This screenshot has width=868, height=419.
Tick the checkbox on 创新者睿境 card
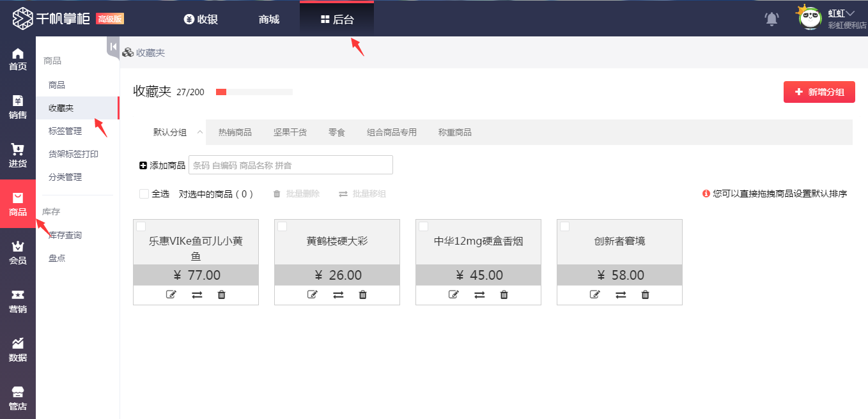coord(563,225)
